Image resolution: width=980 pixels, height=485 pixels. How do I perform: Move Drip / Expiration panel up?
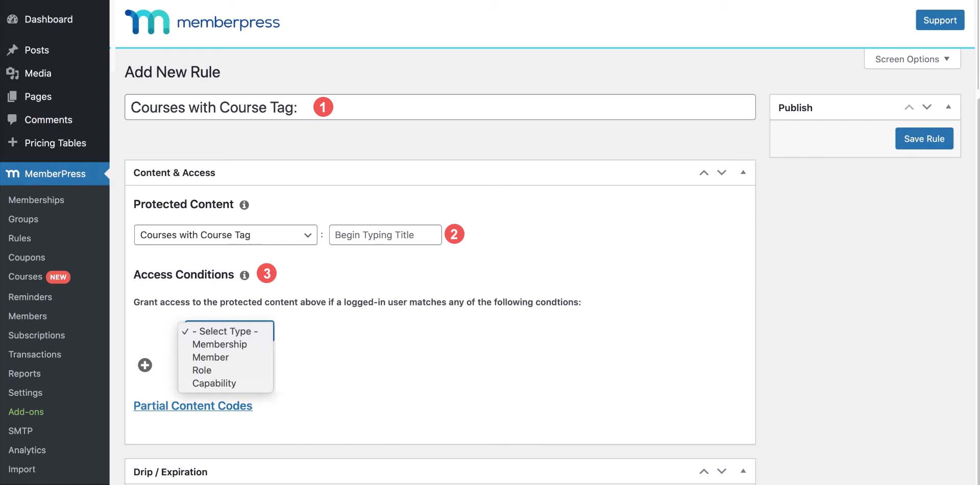coord(704,472)
